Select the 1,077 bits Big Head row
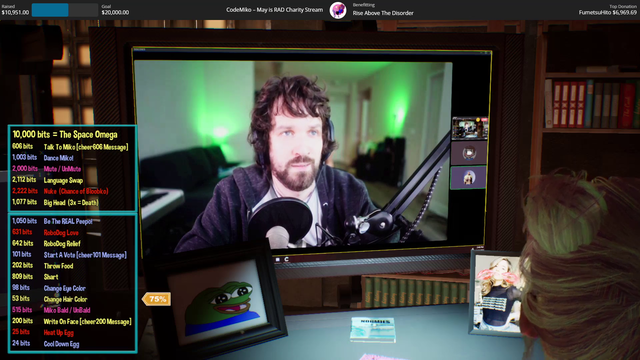Screen dimensions: 640x360 pyautogui.click(x=55, y=202)
